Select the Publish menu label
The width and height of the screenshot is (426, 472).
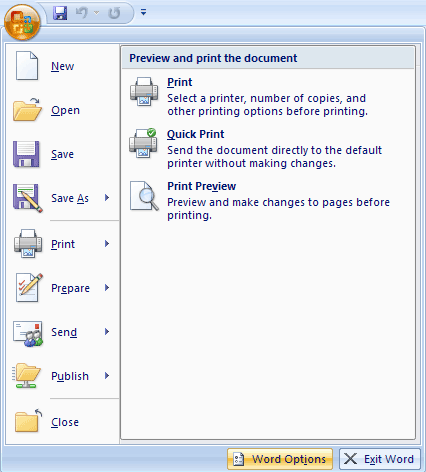[x=70, y=376]
